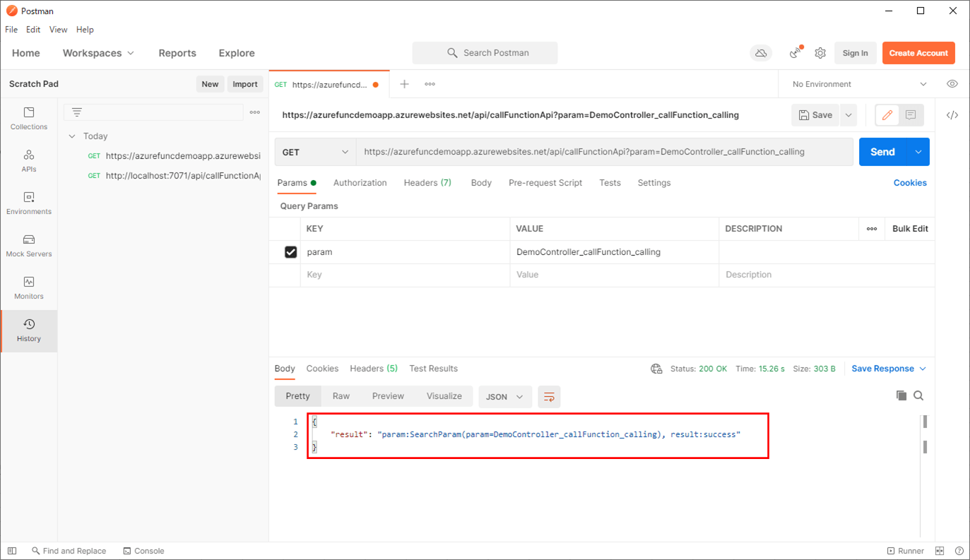Open the GET method dropdown
970x560 pixels.
[x=315, y=152]
